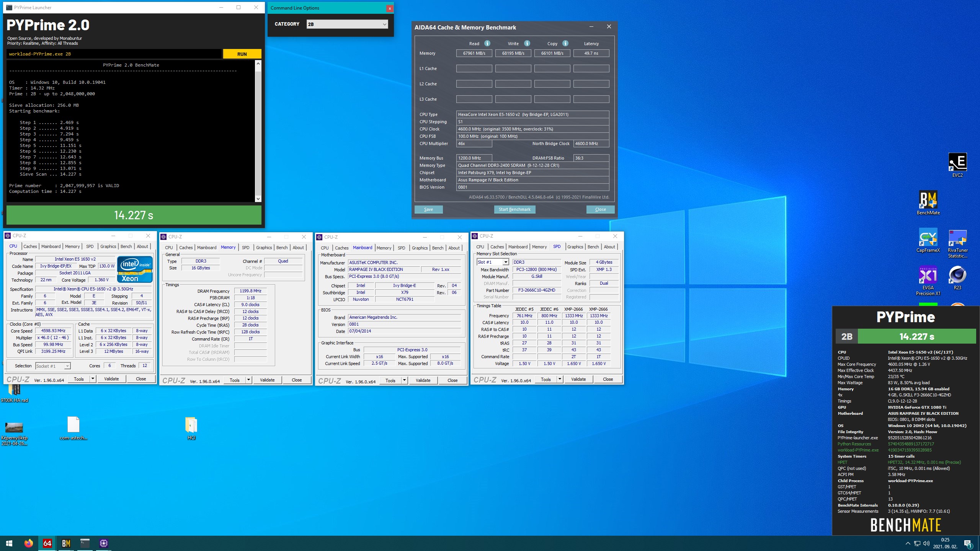Click the workload-PYPrime.exe command field
This screenshot has height=551, width=980.
[114, 54]
